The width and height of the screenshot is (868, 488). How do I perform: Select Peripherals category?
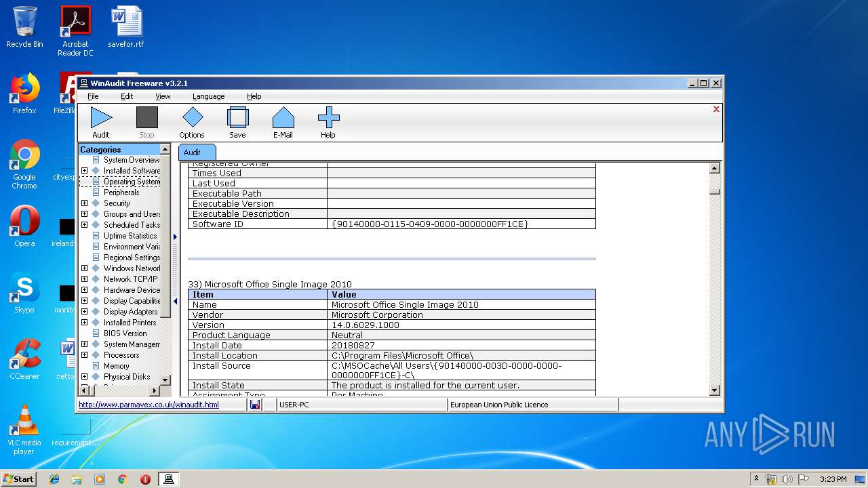point(121,192)
